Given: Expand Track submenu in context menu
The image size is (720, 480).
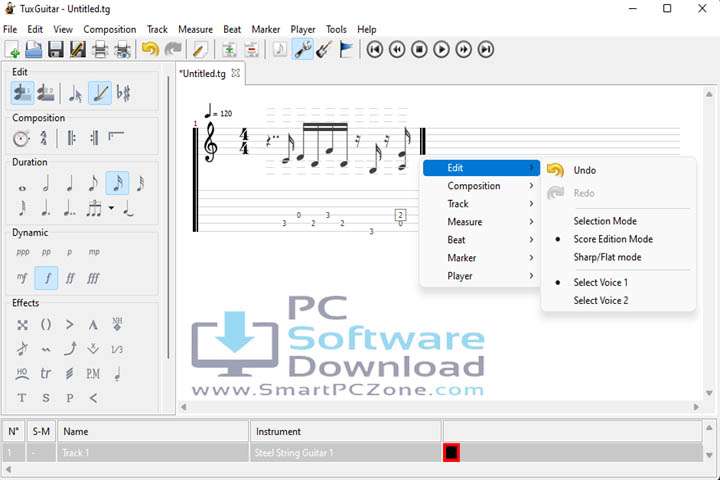Looking at the screenshot, I should coord(481,203).
